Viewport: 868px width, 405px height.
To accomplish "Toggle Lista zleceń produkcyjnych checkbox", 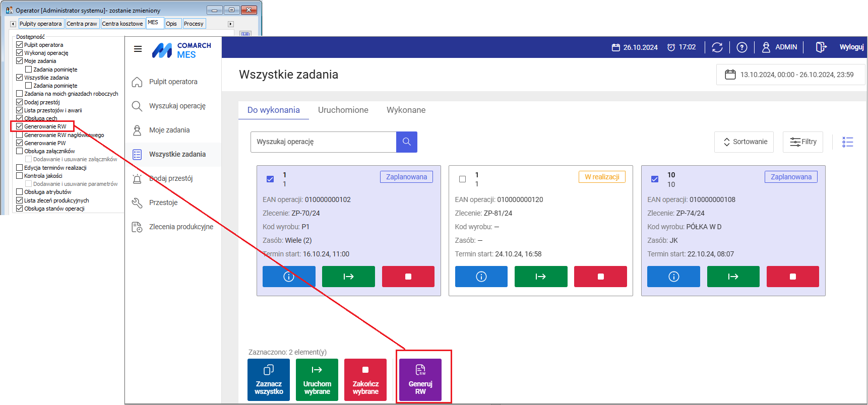I will point(20,200).
